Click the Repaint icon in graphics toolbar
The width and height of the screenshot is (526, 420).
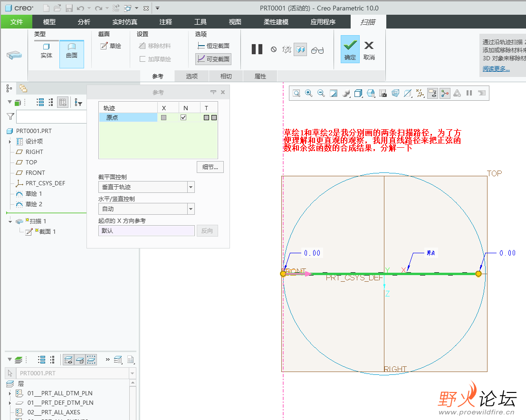[x=334, y=93]
